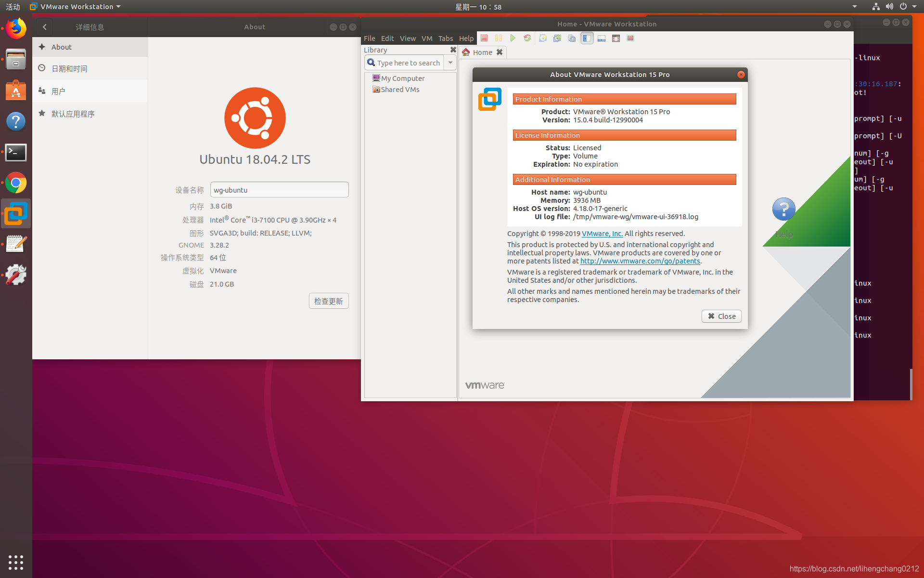Click the snapshot manager icon in toolbar
The height and width of the screenshot is (578, 924).
coord(571,38)
